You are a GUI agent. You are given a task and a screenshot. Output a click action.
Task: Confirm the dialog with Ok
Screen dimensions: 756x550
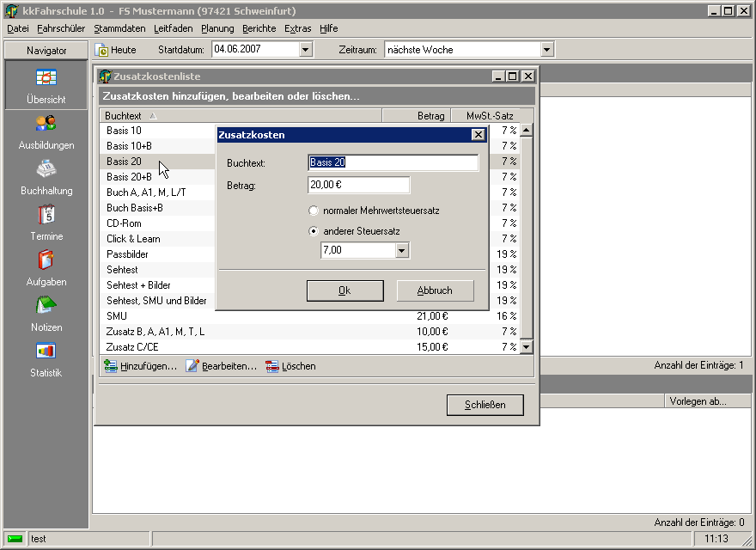tap(344, 290)
